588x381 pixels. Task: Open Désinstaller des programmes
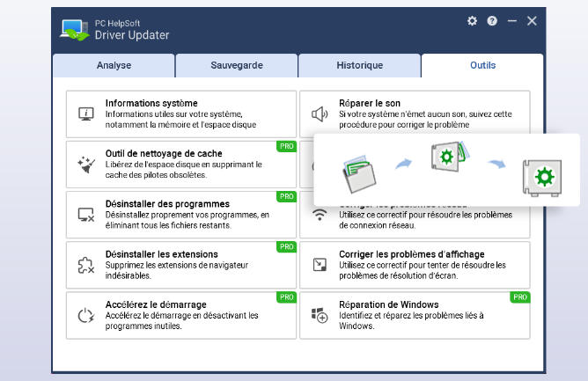pos(181,215)
